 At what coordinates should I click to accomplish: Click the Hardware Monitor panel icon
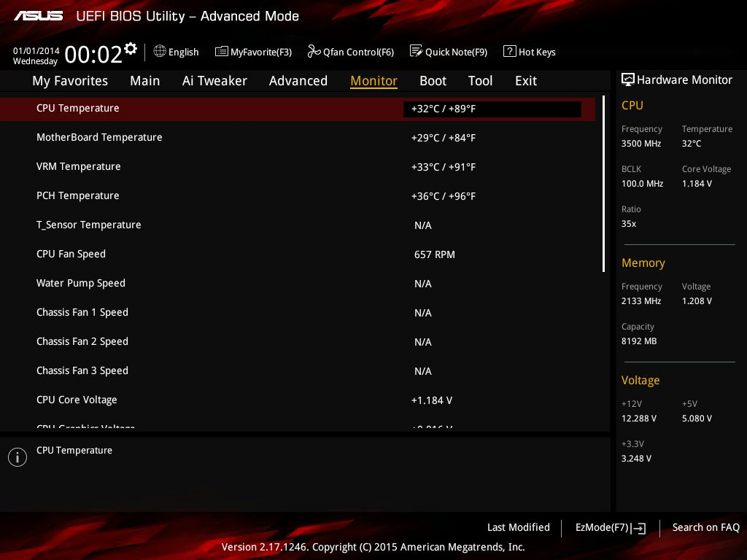tap(628, 79)
